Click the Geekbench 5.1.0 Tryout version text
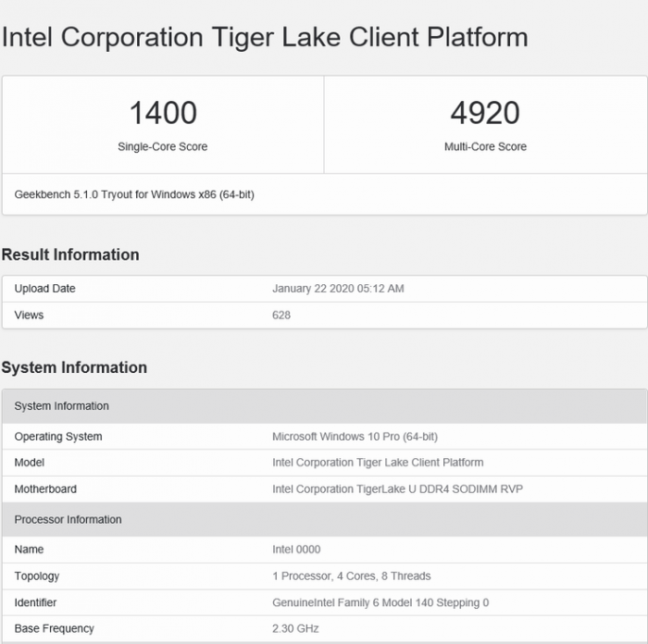Image resolution: width=648 pixels, height=644 pixels. point(134,195)
